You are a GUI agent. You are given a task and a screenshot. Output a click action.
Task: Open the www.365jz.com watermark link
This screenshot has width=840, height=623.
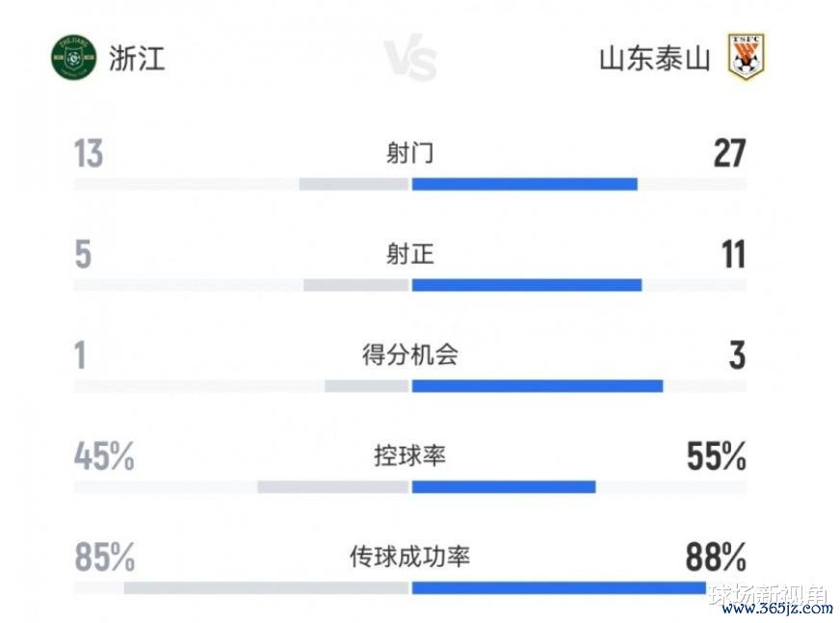click(x=775, y=609)
